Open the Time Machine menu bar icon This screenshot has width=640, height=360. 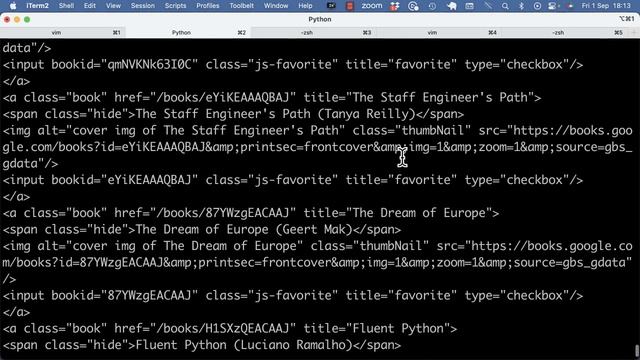pos(432,6)
